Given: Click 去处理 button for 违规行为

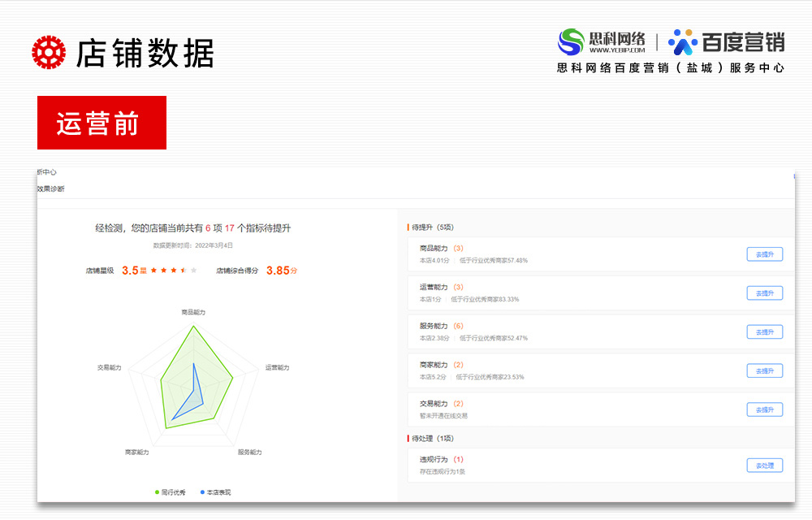Looking at the screenshot, I should 764,465.
